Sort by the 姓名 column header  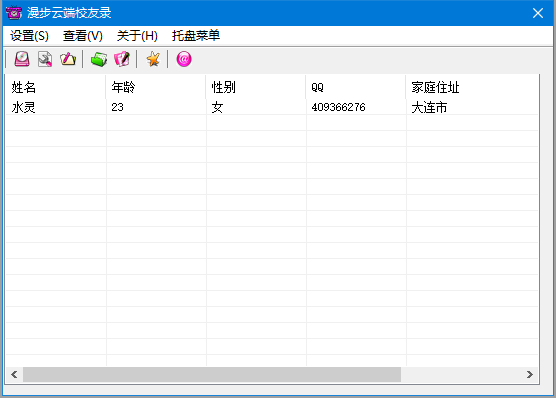pos(56,87)
